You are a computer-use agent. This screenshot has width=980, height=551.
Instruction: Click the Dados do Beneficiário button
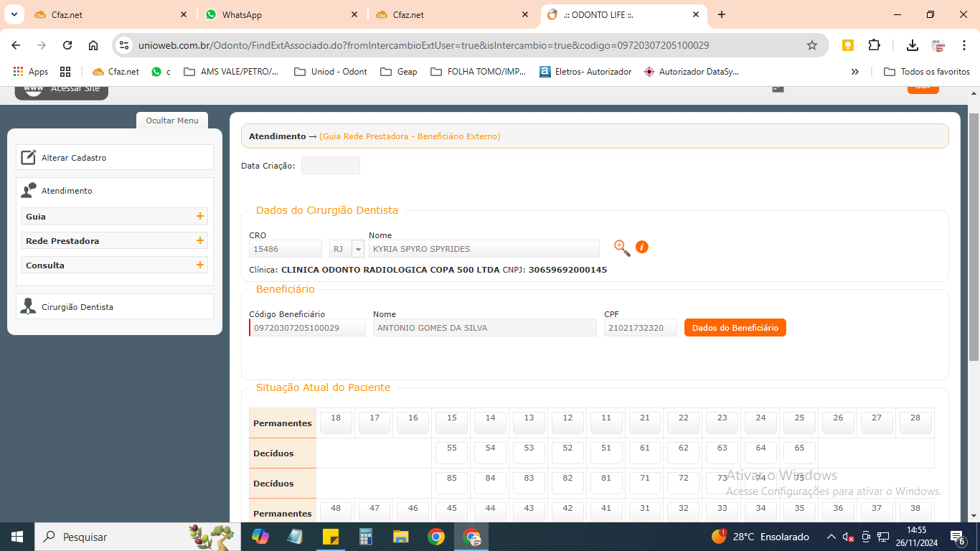point(735,328)
